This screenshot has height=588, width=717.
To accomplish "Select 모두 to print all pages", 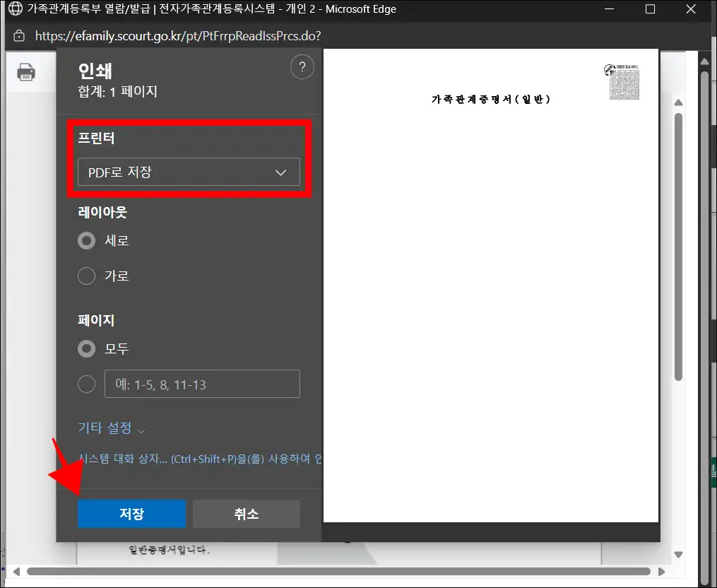I will (85, 348).
